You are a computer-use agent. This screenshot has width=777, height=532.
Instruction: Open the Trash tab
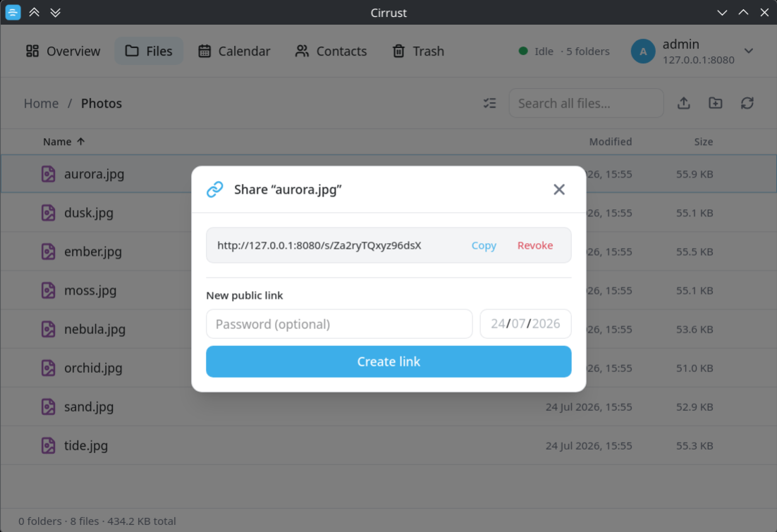click(418, 51)
